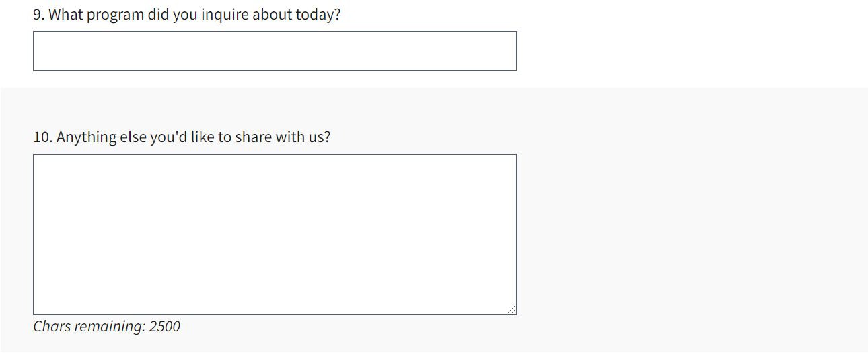The image size is (868, 353).
Task: Click the word "share" in question 10
Action: pos(251,137)
